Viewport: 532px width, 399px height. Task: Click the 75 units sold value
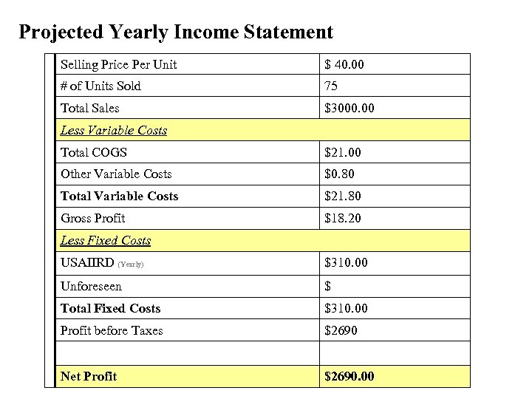pos(331,86)
